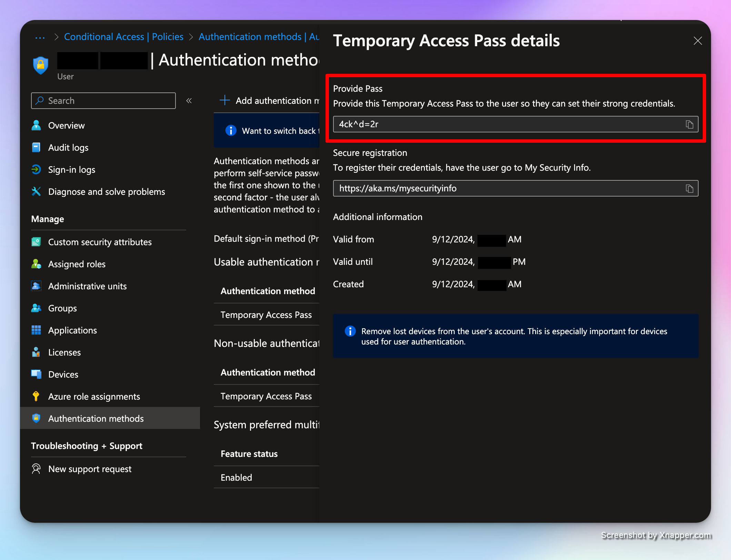
Task: Open Diagnose and solve problems
Action: click(106, 192)
